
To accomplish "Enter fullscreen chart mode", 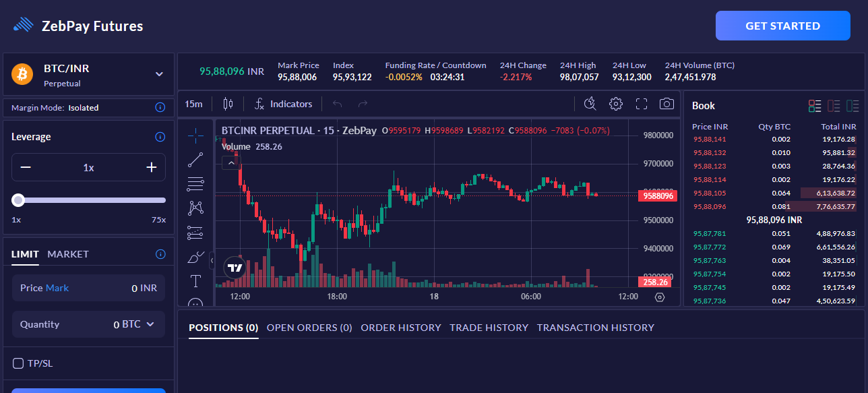I will pos(642,104).
